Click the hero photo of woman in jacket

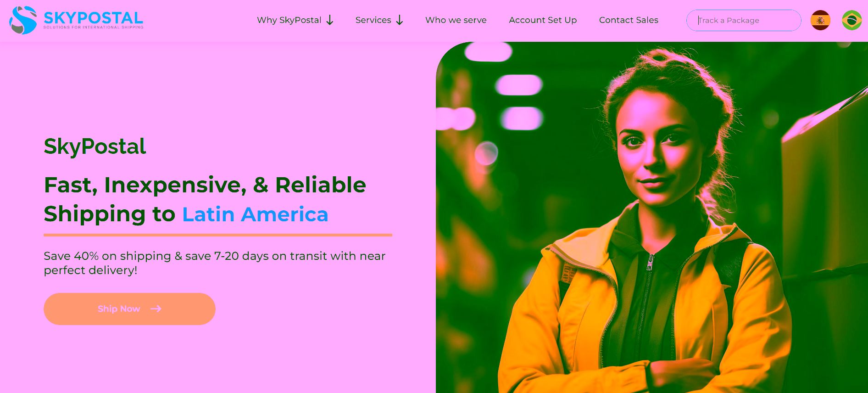(652, 218)
